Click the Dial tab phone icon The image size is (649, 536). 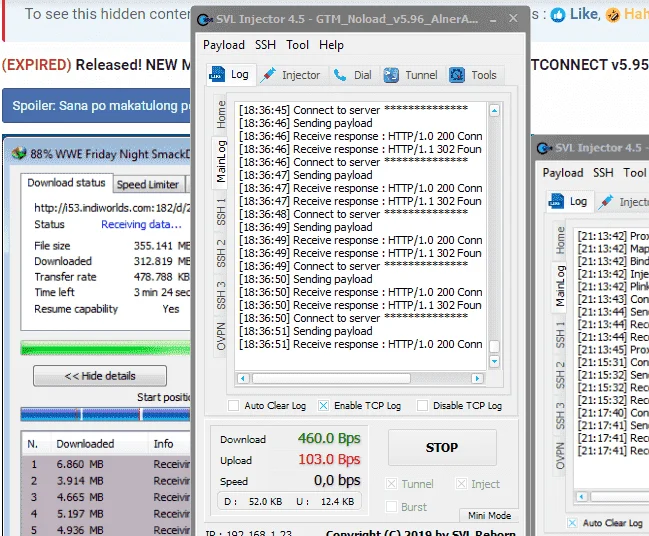tap(340, 75)
